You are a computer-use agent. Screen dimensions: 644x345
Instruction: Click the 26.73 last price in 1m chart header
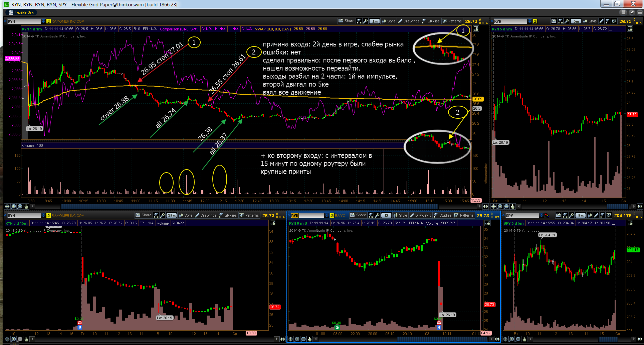(471, 21)
